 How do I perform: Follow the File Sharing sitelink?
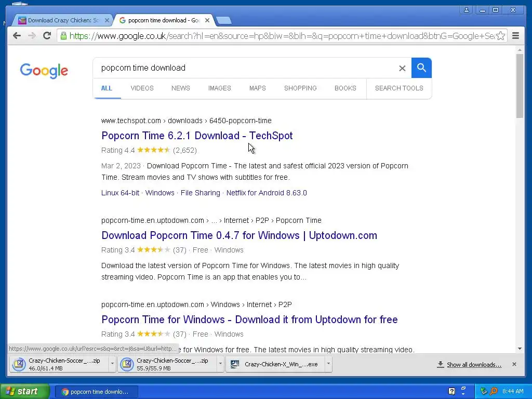point(200,193)
